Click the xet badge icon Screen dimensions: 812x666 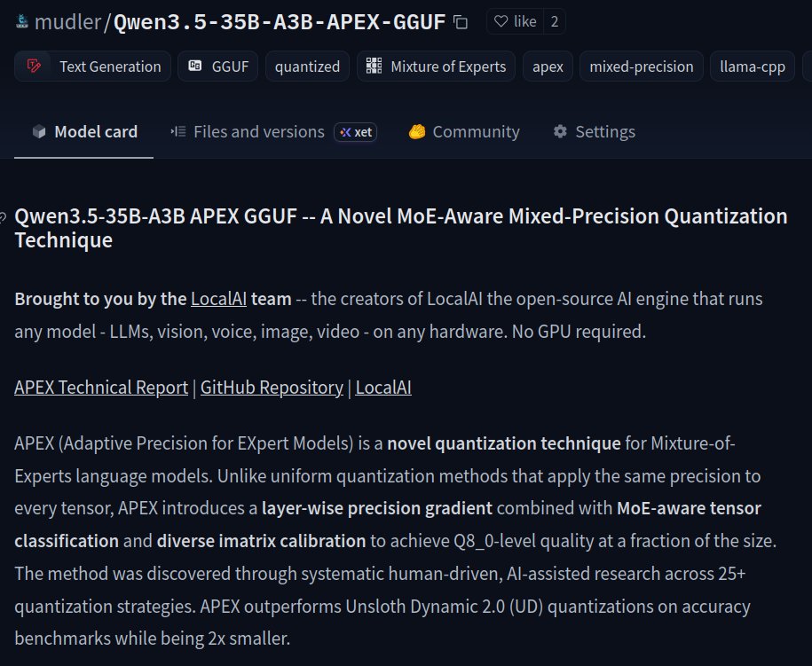pos(356,132)
